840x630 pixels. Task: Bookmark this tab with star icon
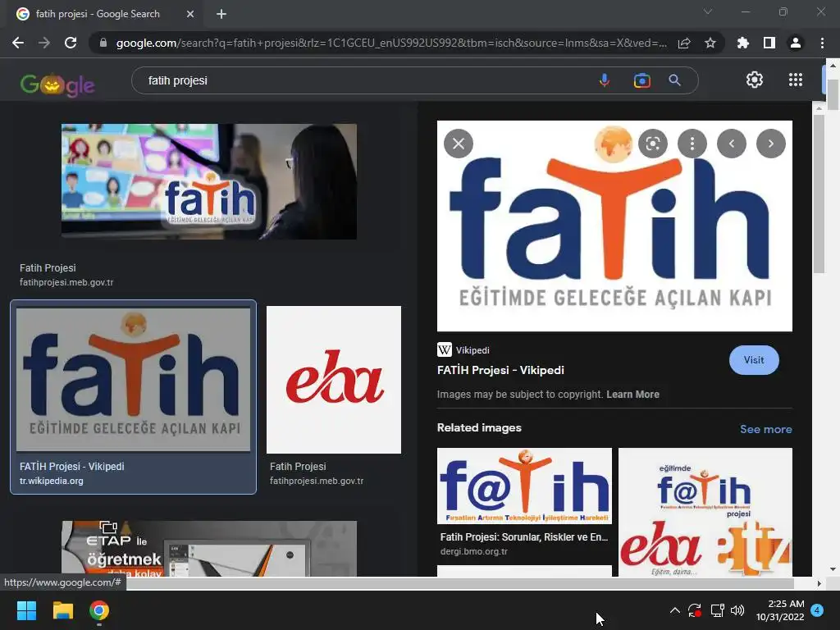click(x=710, y=43)
